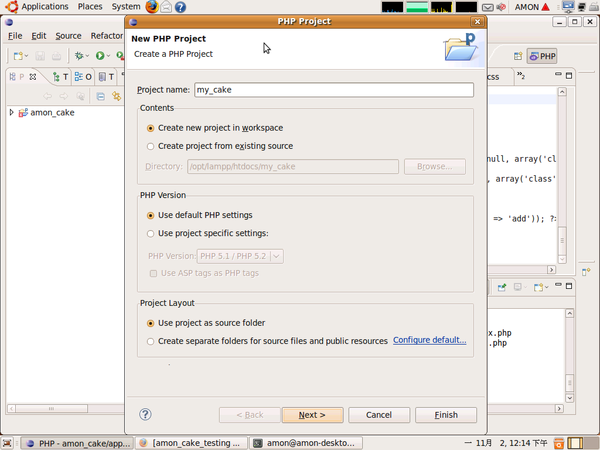Image resolution: width=600 pixels, height=450 pixels.
Task: Click the Cancel button
Action: click(x=379, y=415)
